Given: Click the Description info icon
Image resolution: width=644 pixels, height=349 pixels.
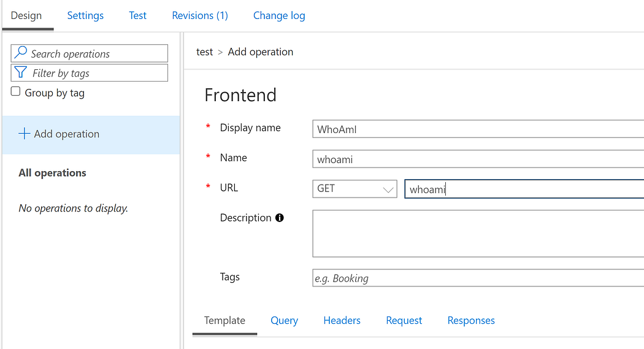Looking at the screenshot, I should point(280,218).
